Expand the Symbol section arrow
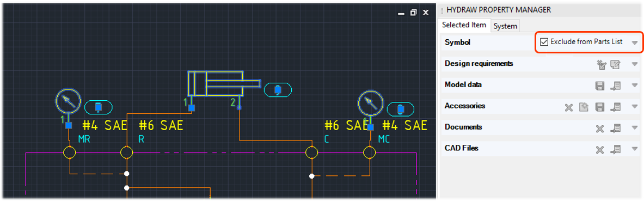 635,42
